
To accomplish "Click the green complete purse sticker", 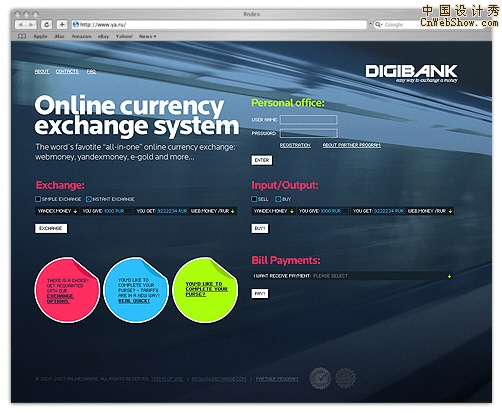I will (x=205, y=290).
